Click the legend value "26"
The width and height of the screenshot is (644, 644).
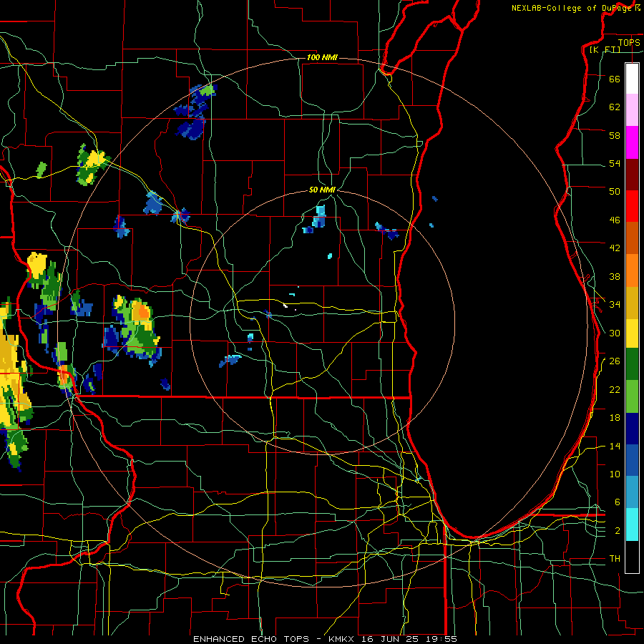pyautogui.click(x=615, y=361)
